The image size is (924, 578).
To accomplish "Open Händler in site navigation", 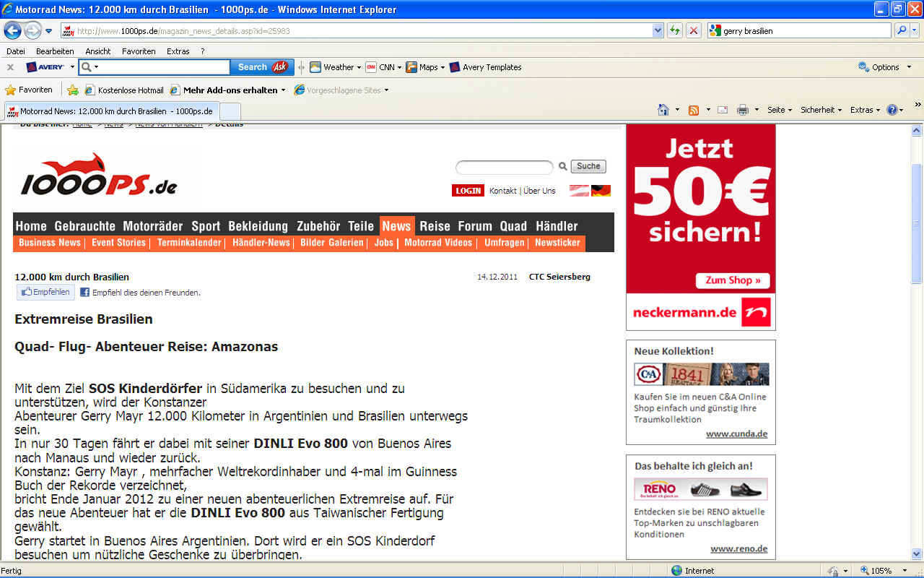I will pos(557,226).
